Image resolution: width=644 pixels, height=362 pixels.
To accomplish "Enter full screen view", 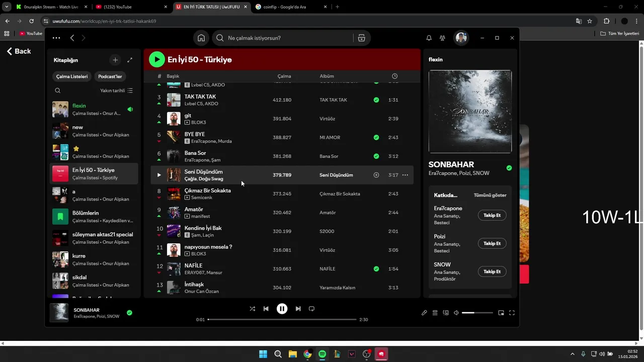I will point(512,313).
